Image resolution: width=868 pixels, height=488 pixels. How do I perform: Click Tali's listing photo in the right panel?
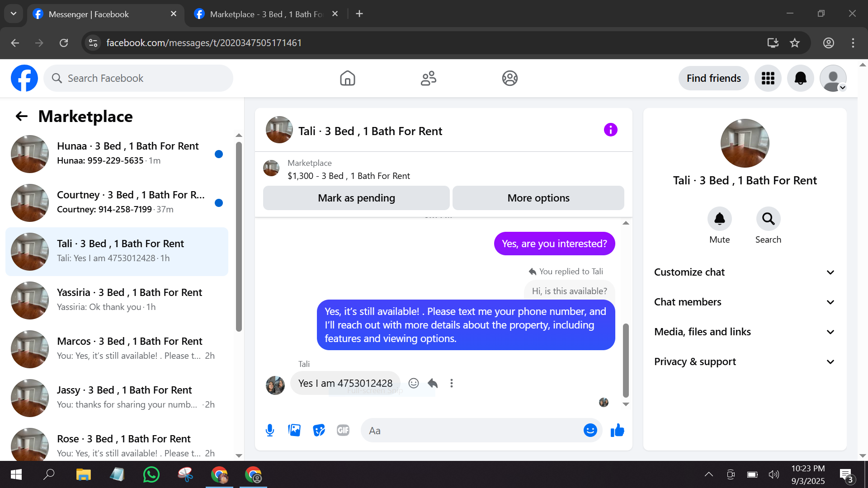point(745,143)
